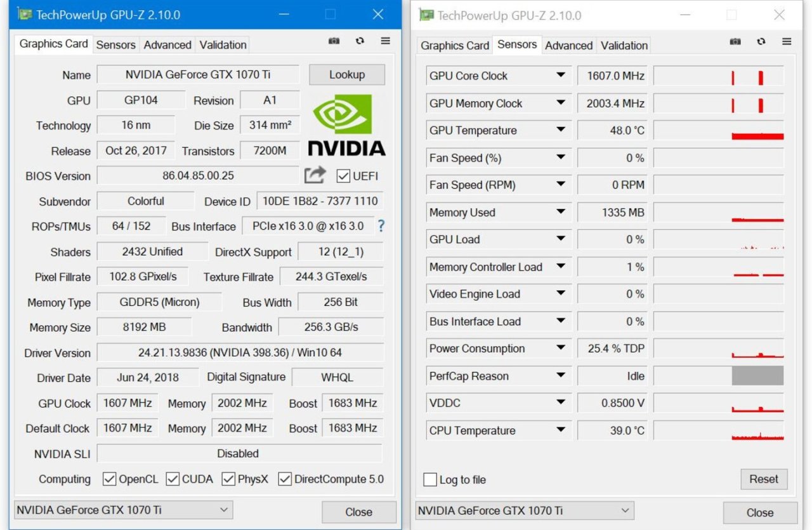This screenshot has height=530, width=812.
Task: Open the hamburger menu in left window
Action: click(385, 41)
